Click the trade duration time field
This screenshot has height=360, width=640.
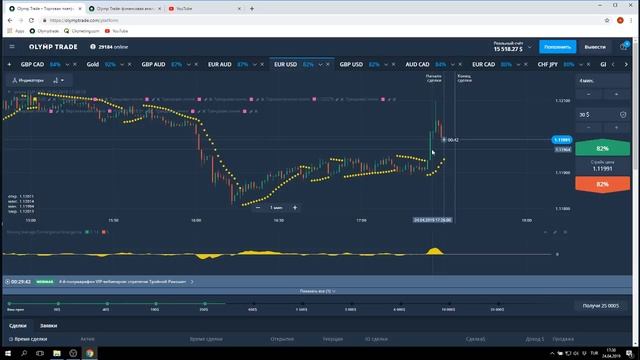[x=603, y=81]
